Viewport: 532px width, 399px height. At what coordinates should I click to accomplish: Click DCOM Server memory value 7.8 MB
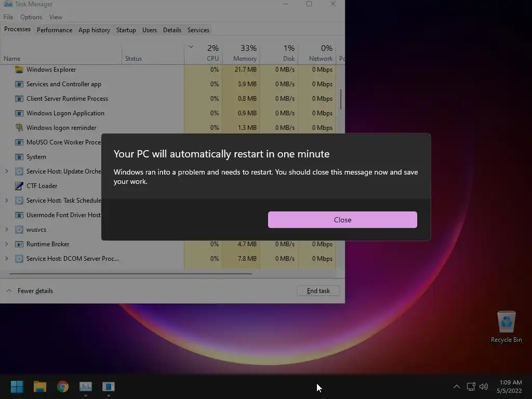[247, 259]
